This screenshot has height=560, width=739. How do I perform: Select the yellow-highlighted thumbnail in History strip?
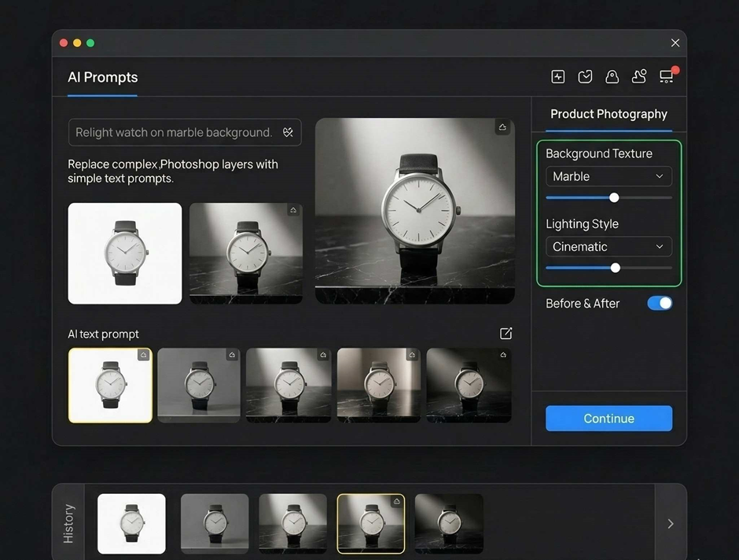pyautogui.click(x=370, y=523)
